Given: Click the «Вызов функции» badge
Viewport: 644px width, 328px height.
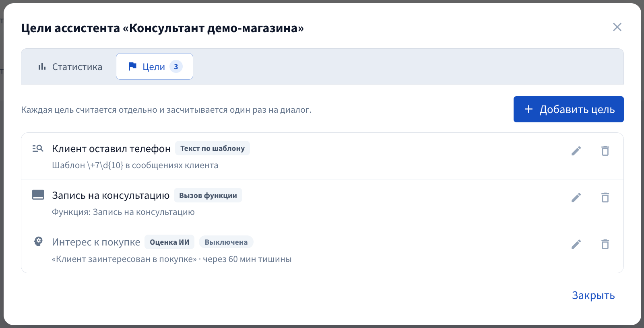Looking at the screenshot, I should pos(208,195).
